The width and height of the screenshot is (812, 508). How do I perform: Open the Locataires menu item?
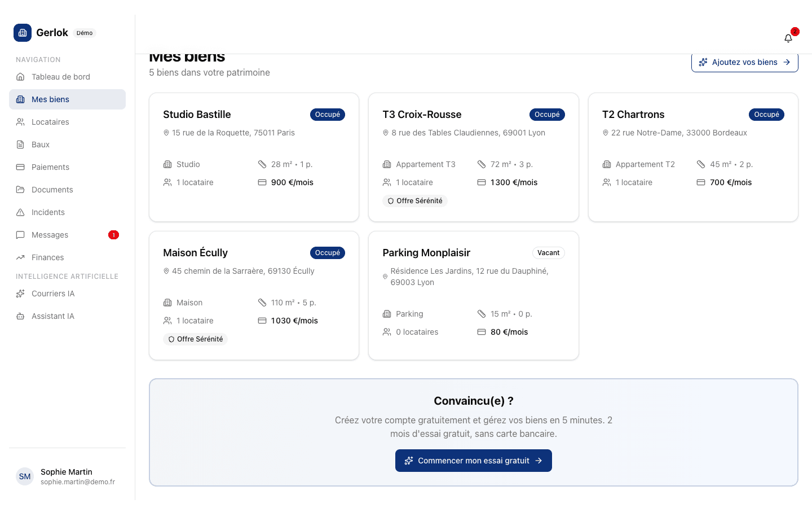tap(50, 122)
